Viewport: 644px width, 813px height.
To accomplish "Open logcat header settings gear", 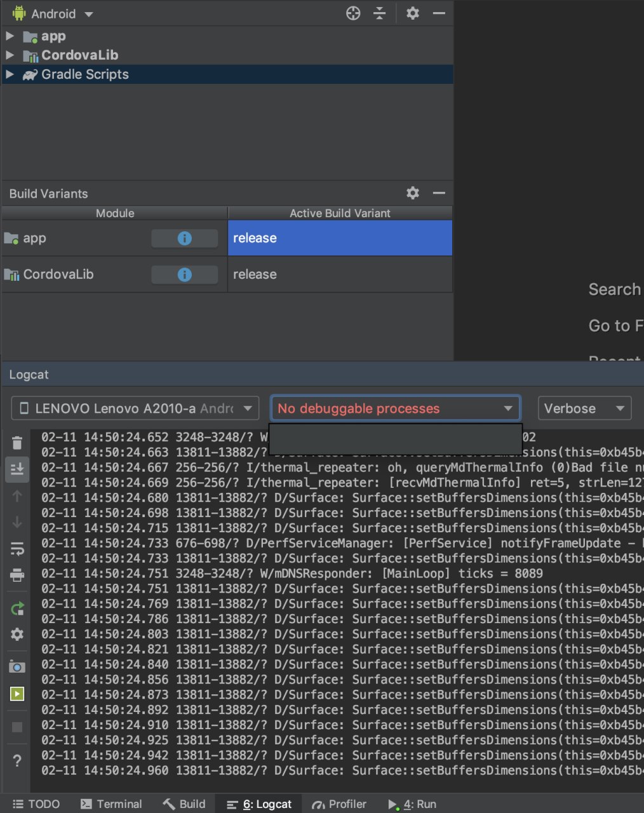I will [17, 635].
